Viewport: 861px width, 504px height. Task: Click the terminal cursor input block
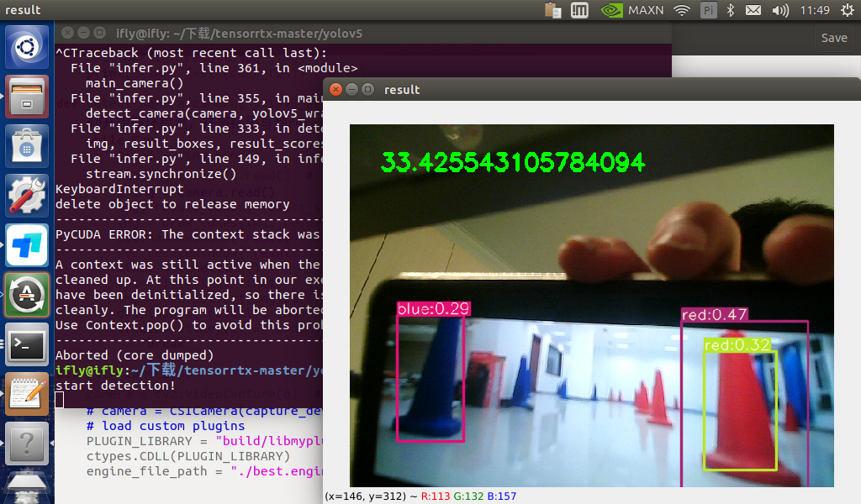pyautogui.click(x=60, y=401)
